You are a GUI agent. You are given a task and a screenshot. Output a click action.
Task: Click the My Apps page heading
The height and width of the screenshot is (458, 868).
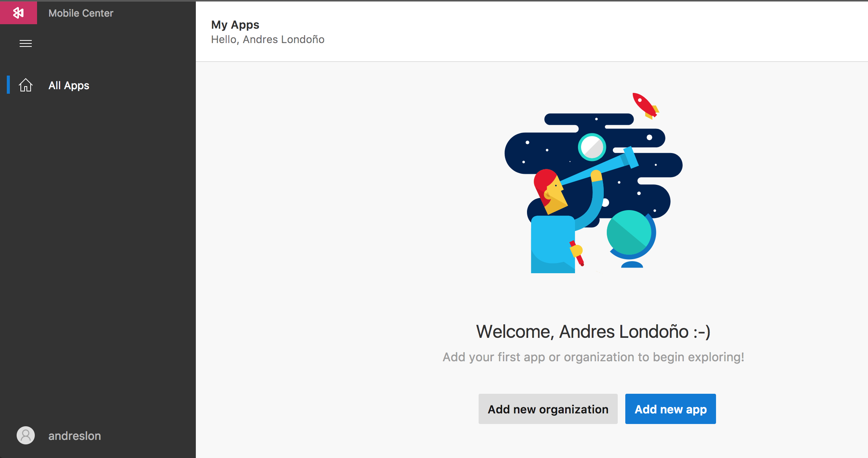point(235,25)
